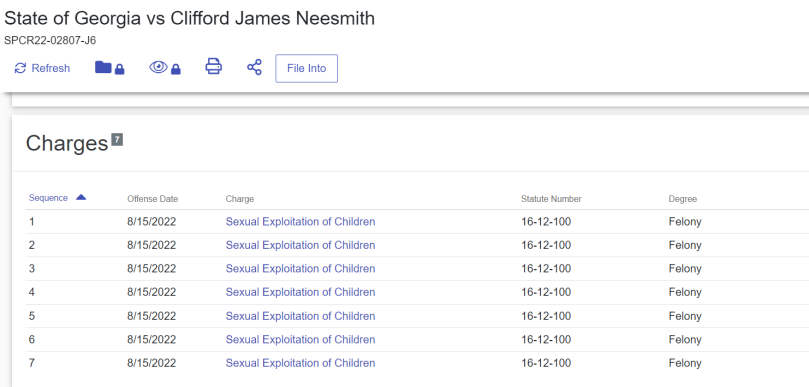The image size is (809, 387).
Task: Click the Refresh button
Action: (x=42, y=68)
